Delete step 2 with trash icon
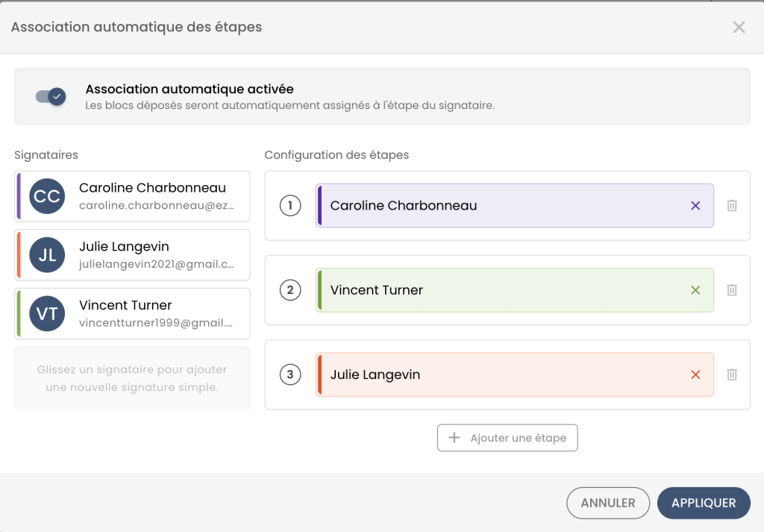The width and height of the screenshot is (764, 532). pyautogui.click(x=732, y=290)
